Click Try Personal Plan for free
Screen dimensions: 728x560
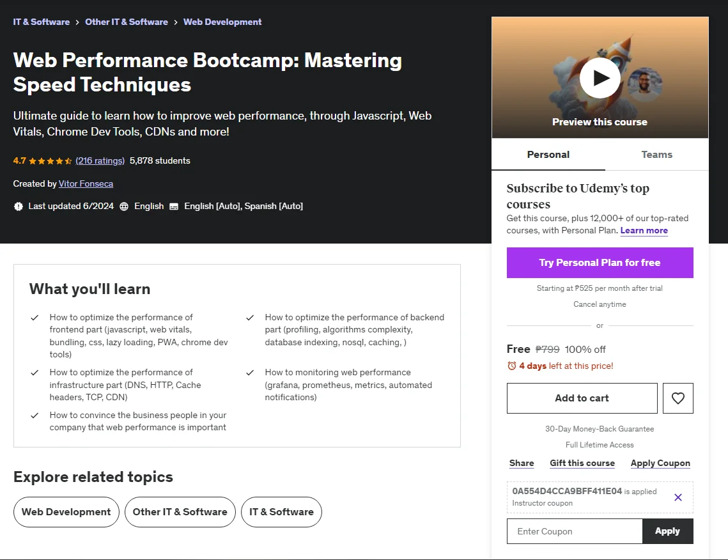click(x=600, y=262)
